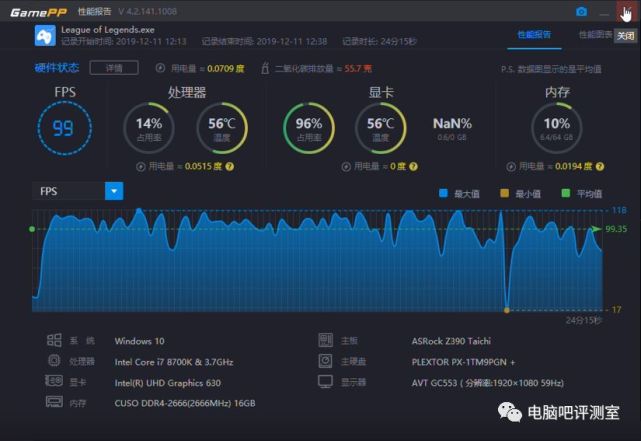Click the CPU 14% usage gauge
641x441 pixels.
149,128
